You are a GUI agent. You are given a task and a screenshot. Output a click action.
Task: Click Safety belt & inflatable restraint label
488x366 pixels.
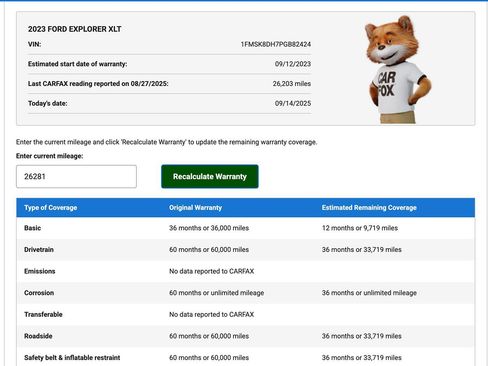click(72, 358)
